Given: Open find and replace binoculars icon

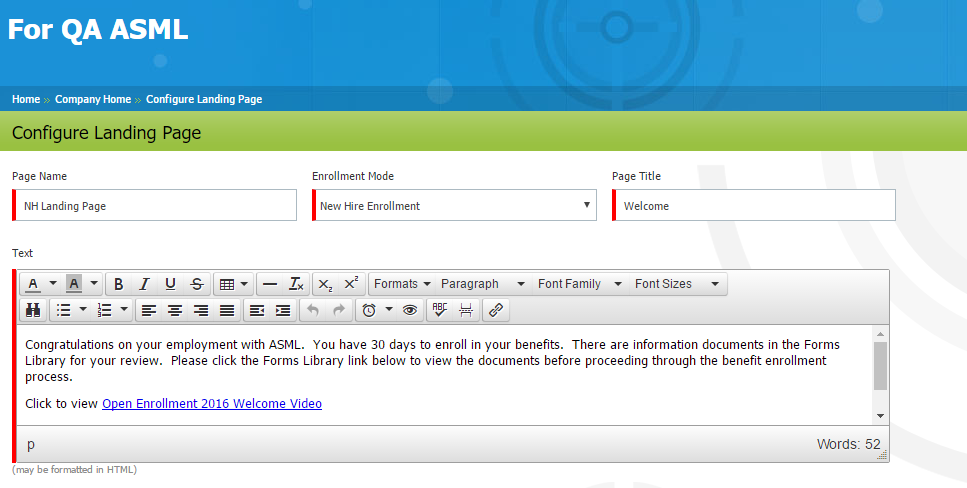Looking at the screenshot, I should tap(33, 310).
